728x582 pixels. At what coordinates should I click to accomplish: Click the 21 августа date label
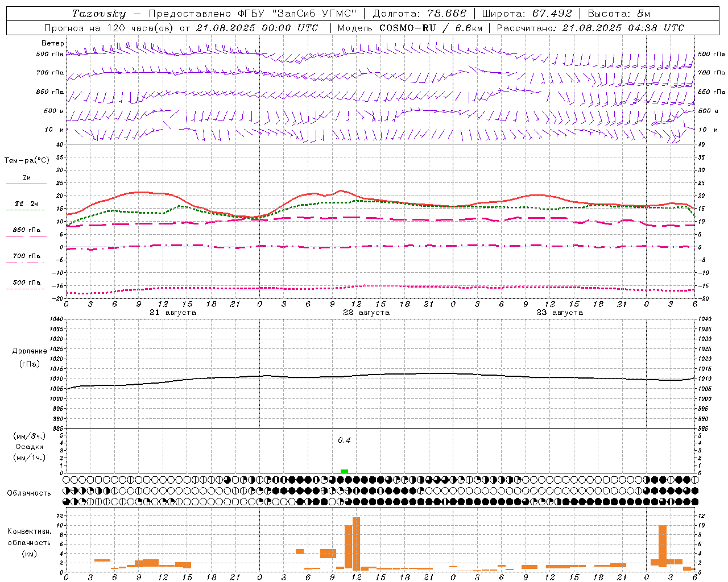click(173, 313)
